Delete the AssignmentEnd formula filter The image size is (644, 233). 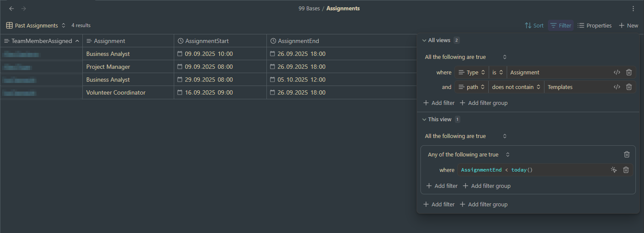pyautogui.click(x=626, y=170)
